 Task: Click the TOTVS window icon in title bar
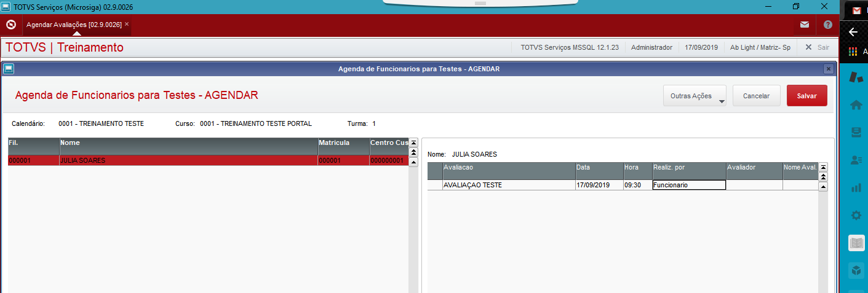tap(6, 7)
